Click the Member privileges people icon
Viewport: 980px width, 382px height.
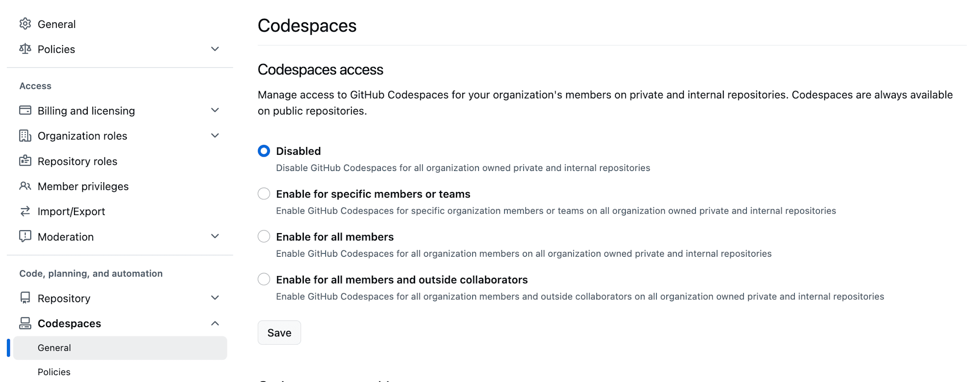click(x=25, y=186)
